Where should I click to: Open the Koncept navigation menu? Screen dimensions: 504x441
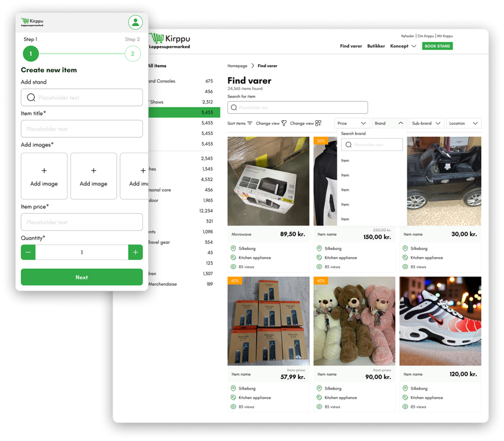403,46
